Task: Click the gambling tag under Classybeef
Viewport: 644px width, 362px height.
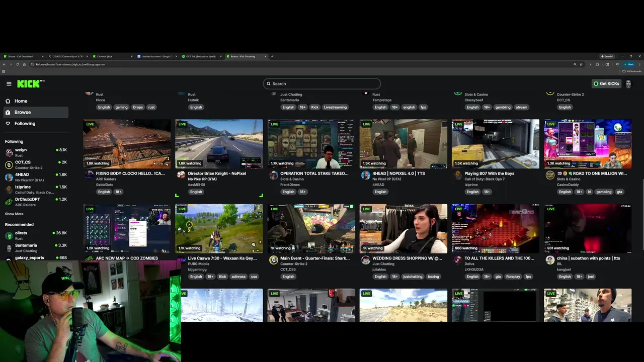Action: [x=503, y=107]
